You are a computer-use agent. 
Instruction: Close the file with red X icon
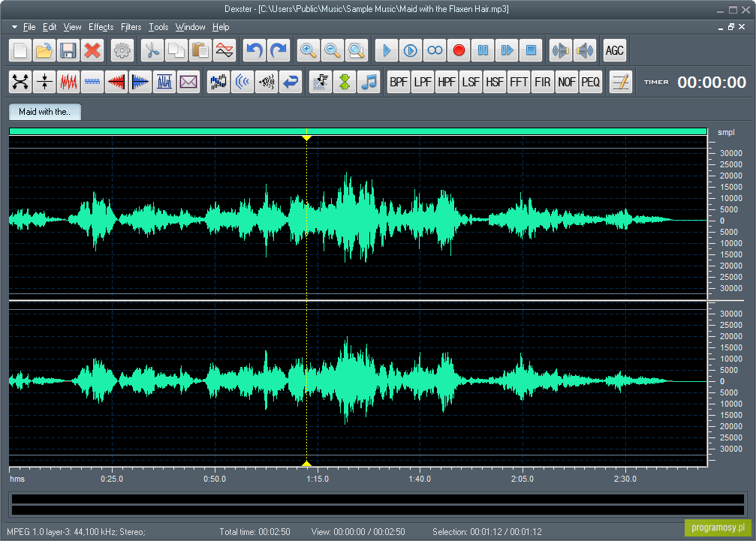pyautogui.click(x=92, y=50)
